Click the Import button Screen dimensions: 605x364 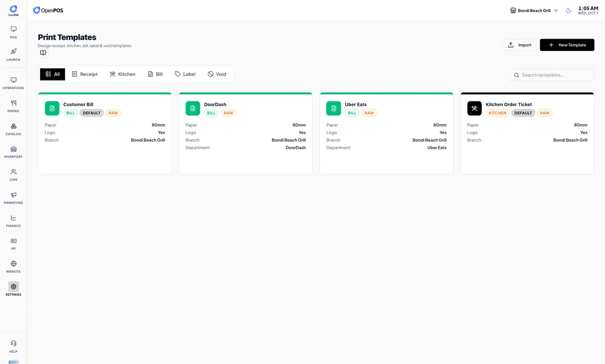point(519,45)
